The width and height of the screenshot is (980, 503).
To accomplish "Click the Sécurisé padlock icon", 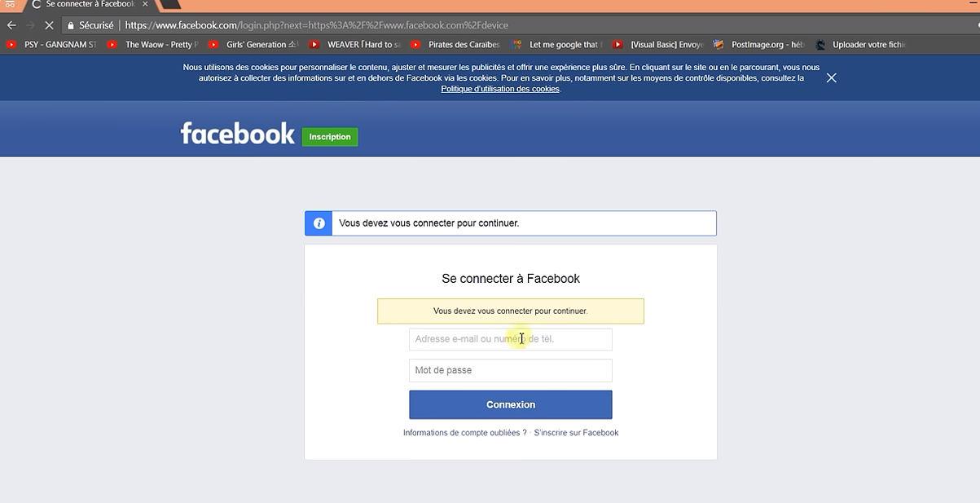I will (72, 25).
